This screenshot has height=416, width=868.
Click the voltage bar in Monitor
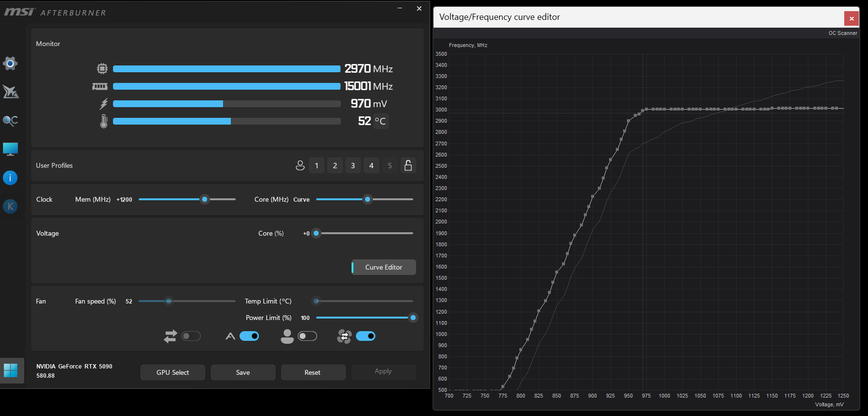coord(227,104)
